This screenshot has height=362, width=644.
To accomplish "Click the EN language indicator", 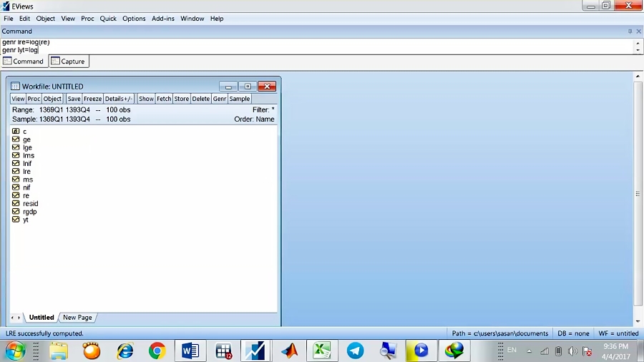I will pyautogui.click(x=512, y=350).
